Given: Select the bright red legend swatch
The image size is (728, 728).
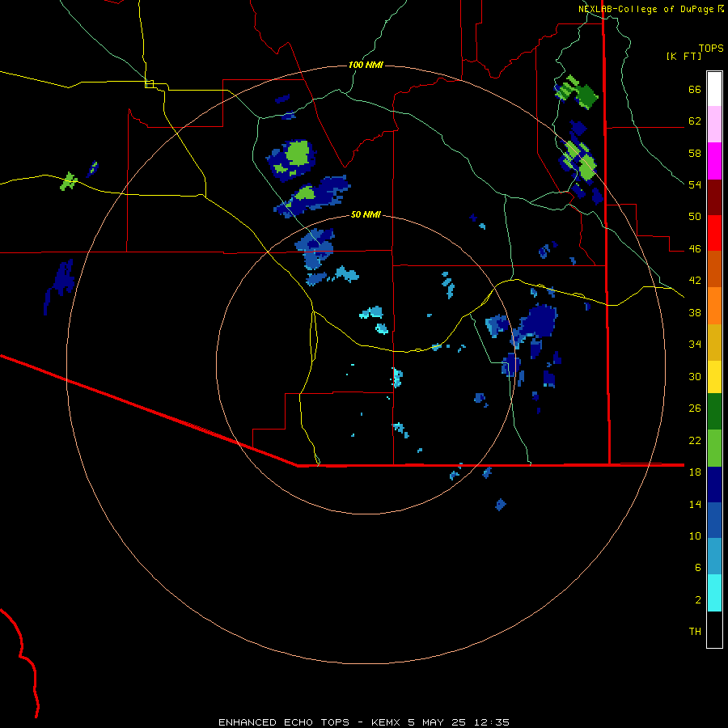Looking at the screenshot, I should click(714, 233).
